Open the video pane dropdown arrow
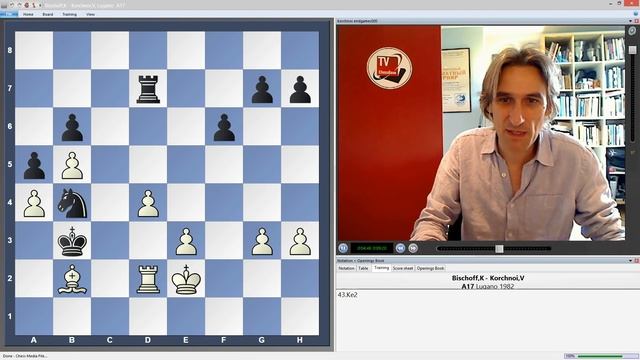 click(x=631, y=21)
